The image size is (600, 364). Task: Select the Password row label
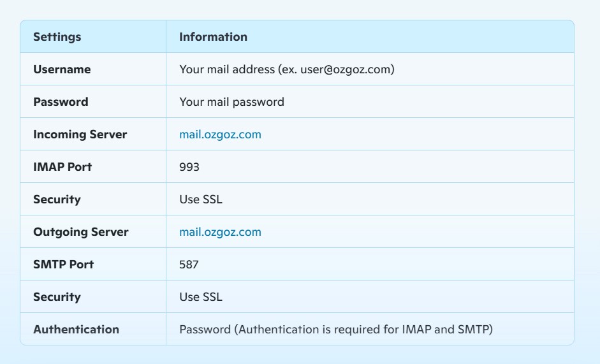pyautogui.click(x=61, y=102)
